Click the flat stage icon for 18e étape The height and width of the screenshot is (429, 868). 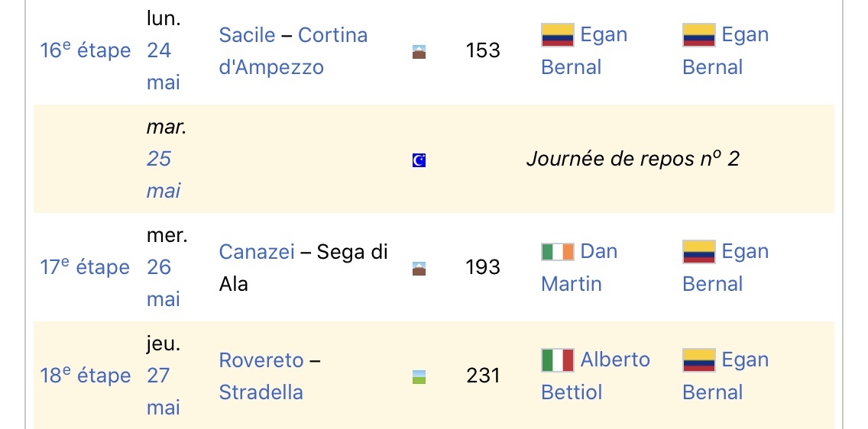click(x=419, y=377)
